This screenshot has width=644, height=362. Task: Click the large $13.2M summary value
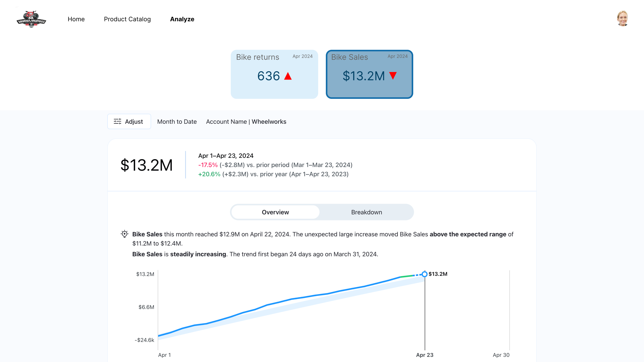point(146,165)
